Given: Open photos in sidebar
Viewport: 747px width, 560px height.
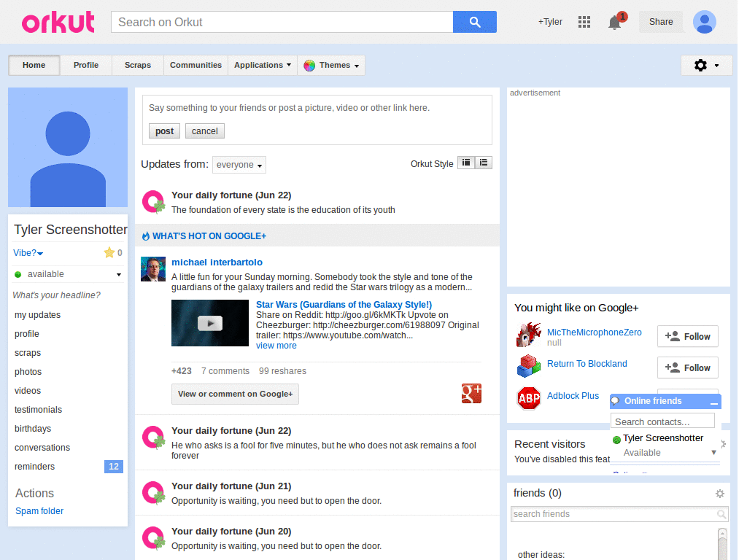Looking at the screenshot, I should (28, 372).
